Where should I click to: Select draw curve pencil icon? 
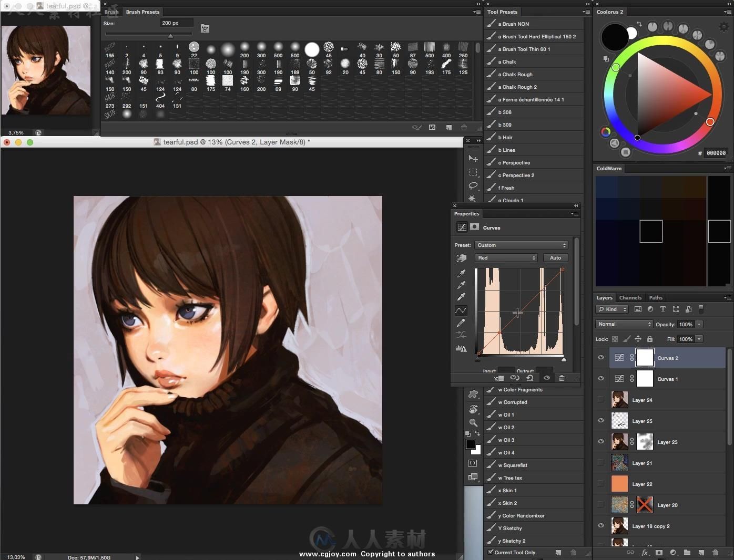[x=461, y=323]
